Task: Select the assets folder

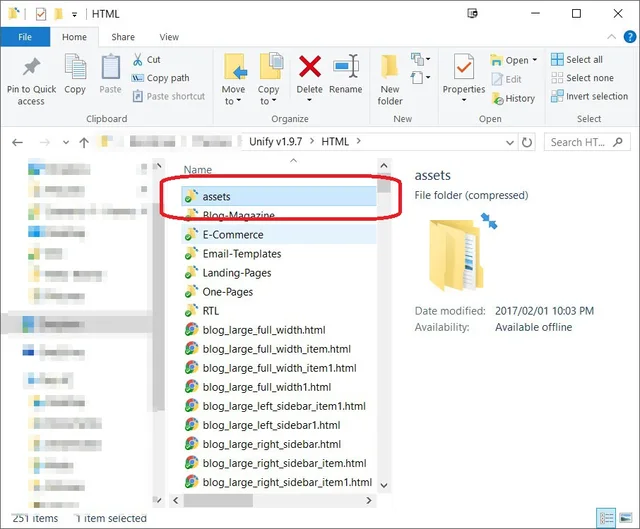Action: pos(279,196)
